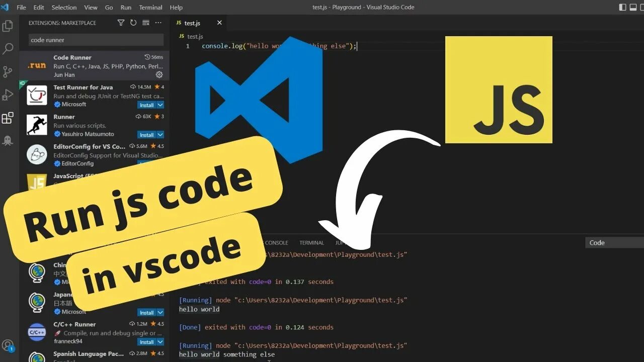
Task: Click the extensions search field 'code runner'
Action: coord(96,40)
